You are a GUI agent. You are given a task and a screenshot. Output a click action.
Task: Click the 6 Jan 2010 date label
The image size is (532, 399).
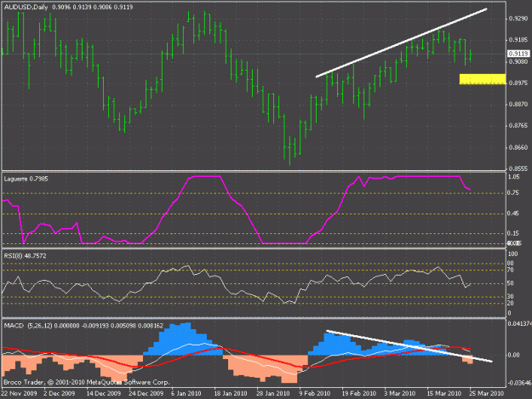186,394
